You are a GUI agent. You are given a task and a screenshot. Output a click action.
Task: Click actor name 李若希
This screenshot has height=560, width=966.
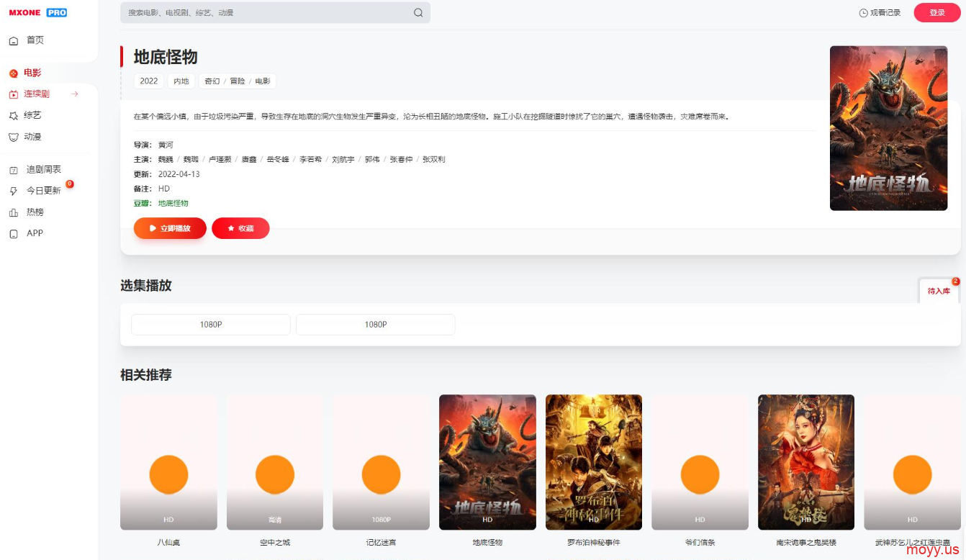click(311, 160)
